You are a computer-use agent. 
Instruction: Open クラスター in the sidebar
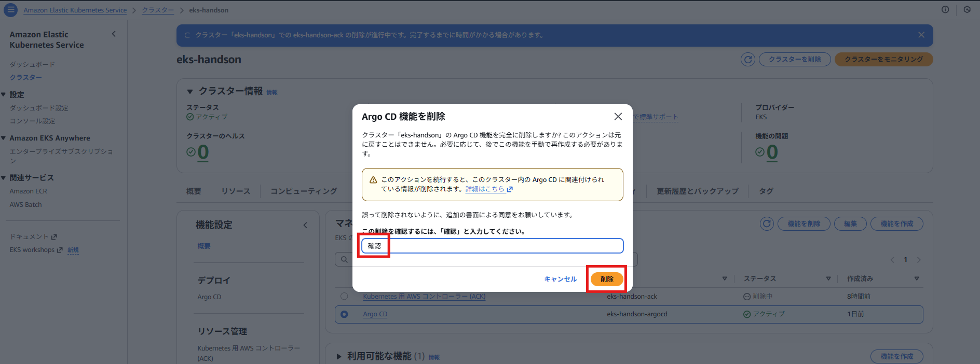(x=26, y=77)
